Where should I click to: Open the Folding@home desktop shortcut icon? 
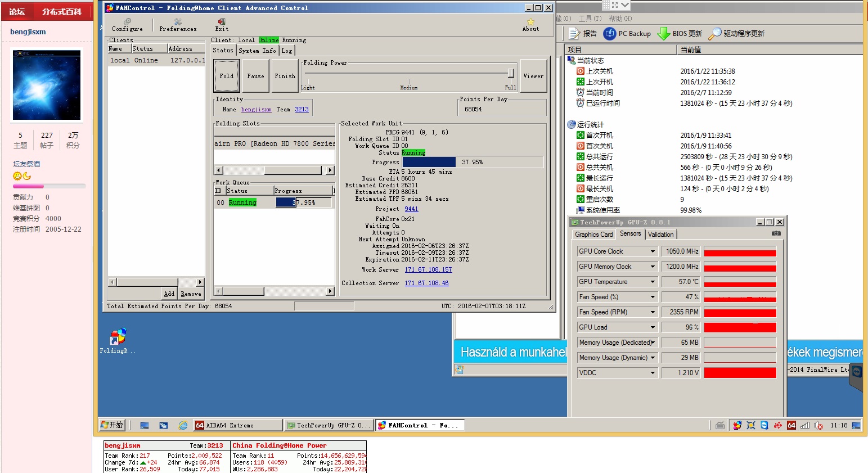tap(118, 336)
